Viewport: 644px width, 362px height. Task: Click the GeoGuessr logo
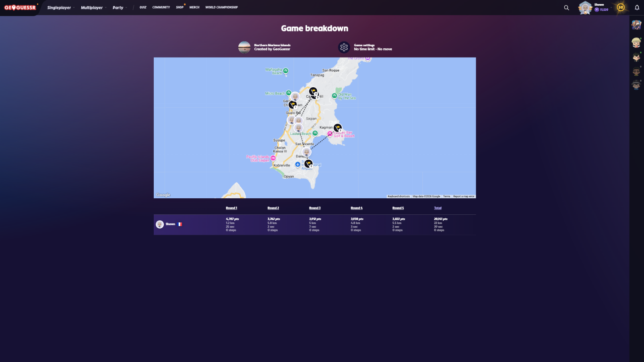[20, 8]
